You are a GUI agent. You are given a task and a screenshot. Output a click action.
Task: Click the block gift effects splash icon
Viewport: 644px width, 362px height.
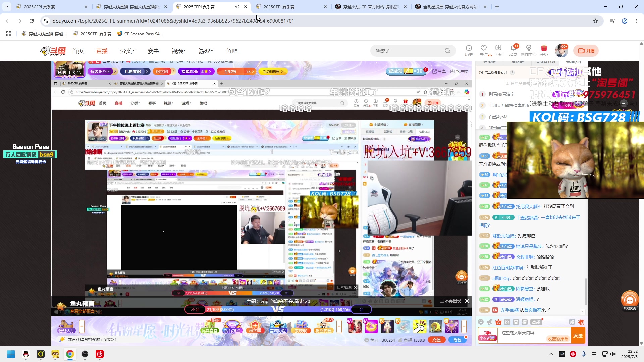pyautogui.click(x=581, y=322)
